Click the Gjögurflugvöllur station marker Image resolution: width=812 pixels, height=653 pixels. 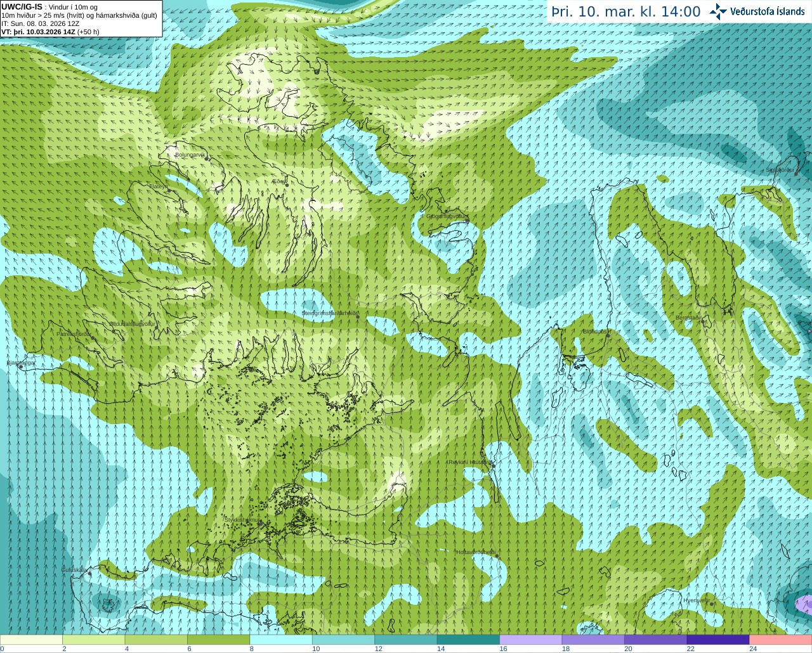pos(468,220)
